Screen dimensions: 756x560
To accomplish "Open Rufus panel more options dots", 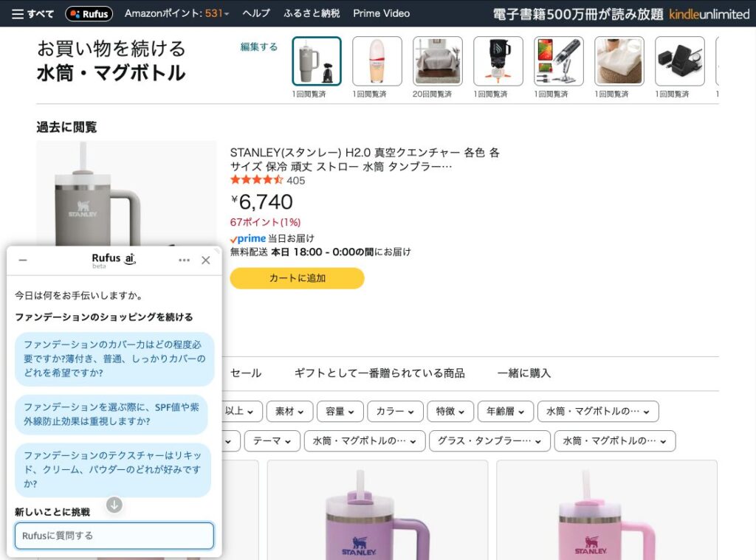I will [185, 260].
